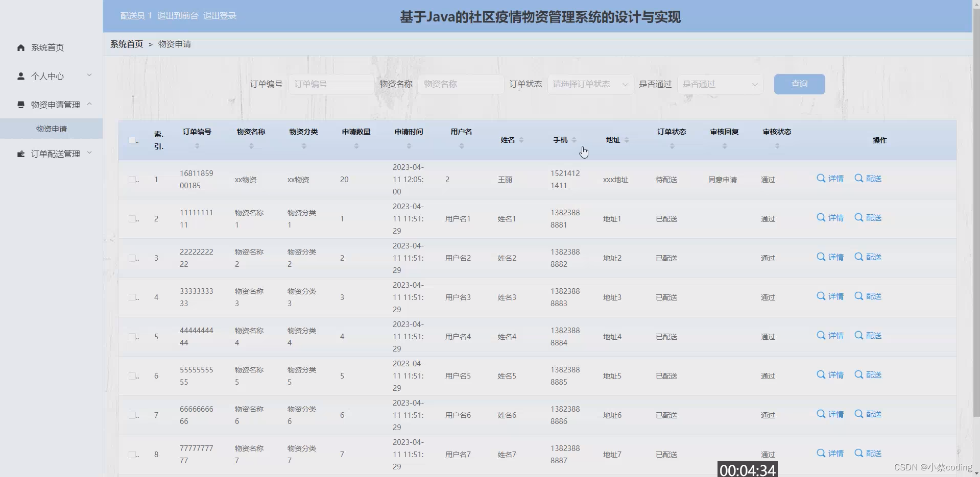980x477 pixels.
Task: Sort by 申请数量 column arrows
Action: (356, 146)
